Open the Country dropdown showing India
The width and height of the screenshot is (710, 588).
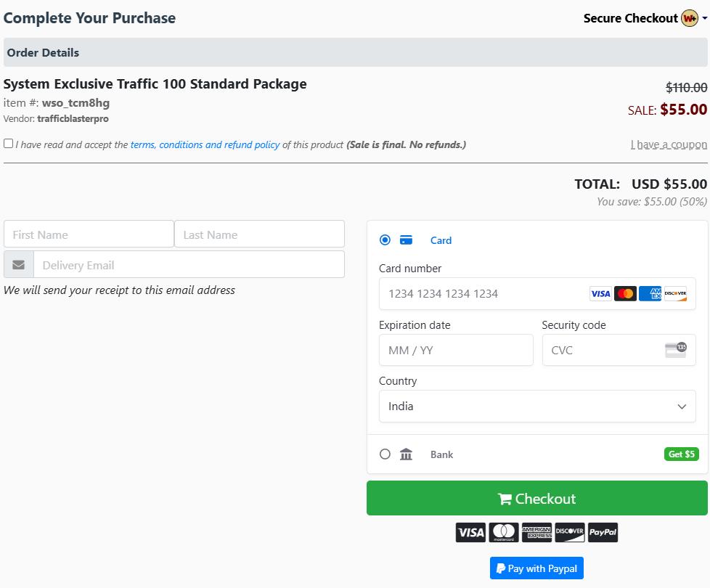coord(537,407)
